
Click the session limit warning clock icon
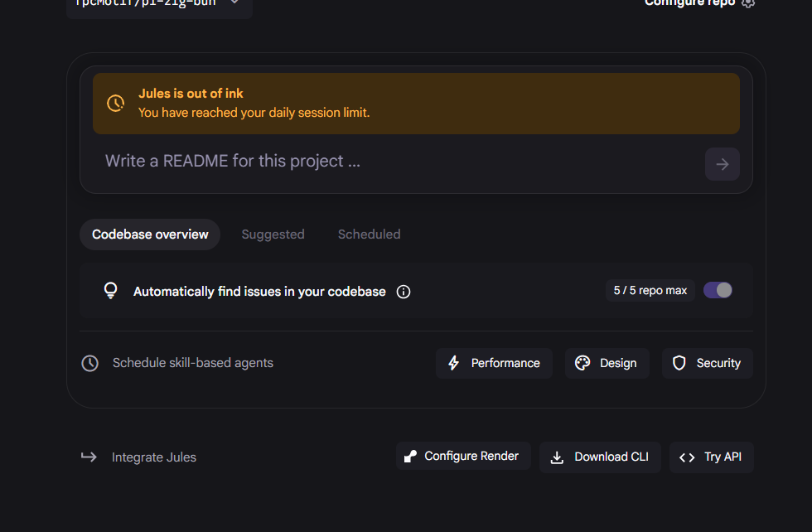(116, 103)
